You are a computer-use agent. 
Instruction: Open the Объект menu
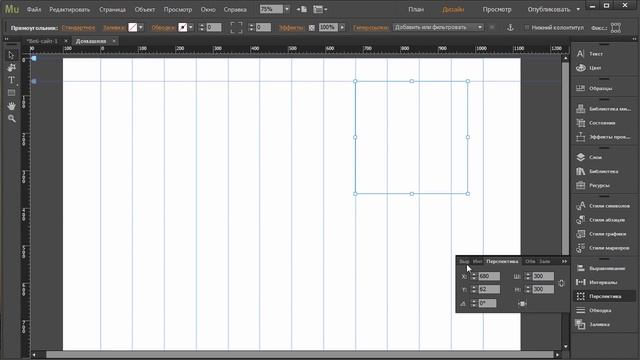click(x=144, y=9)
